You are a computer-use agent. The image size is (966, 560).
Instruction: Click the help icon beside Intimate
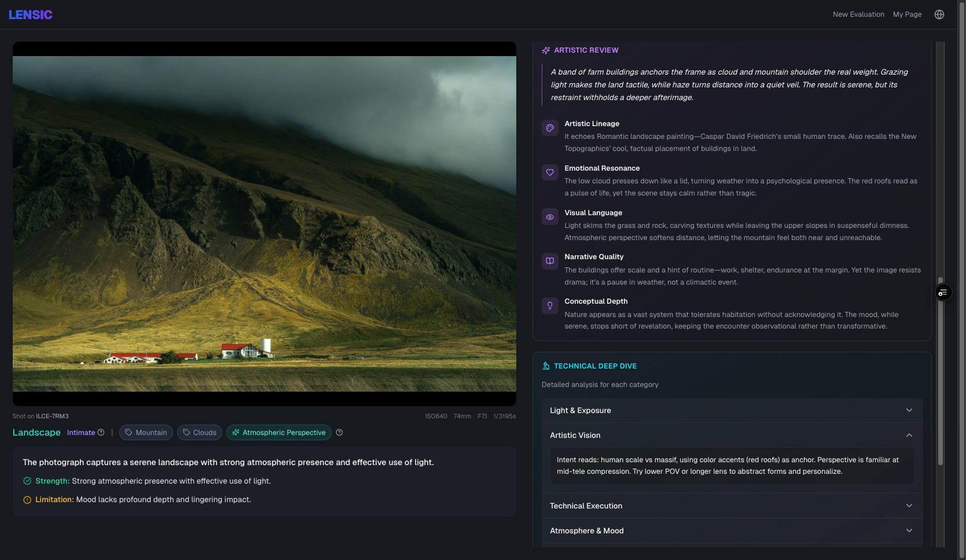click(x=101, y=433)
